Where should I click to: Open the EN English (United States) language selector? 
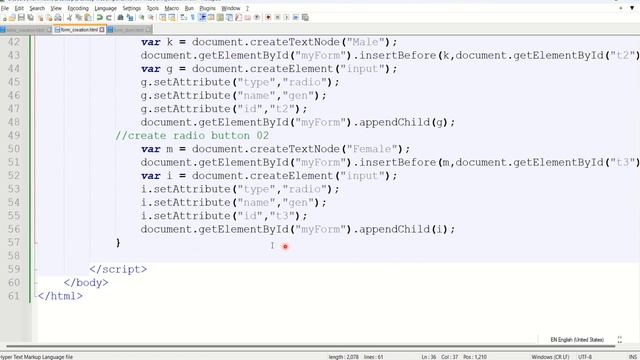click(577, 340)
